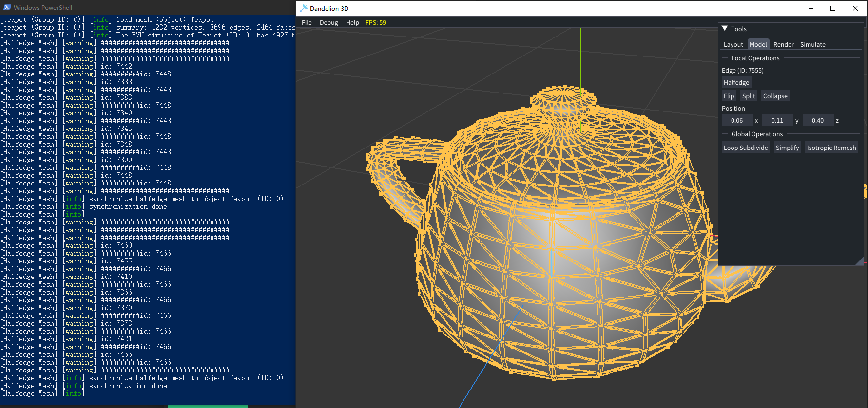Screen dimensions: 868x408
Task: Collapse the selected edge
Action: tap(775, 96)
